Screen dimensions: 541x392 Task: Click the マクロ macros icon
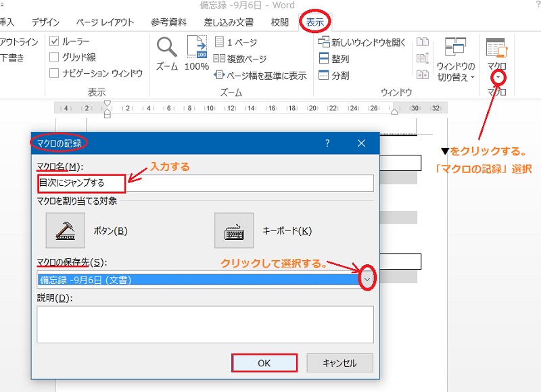(496, 47)
